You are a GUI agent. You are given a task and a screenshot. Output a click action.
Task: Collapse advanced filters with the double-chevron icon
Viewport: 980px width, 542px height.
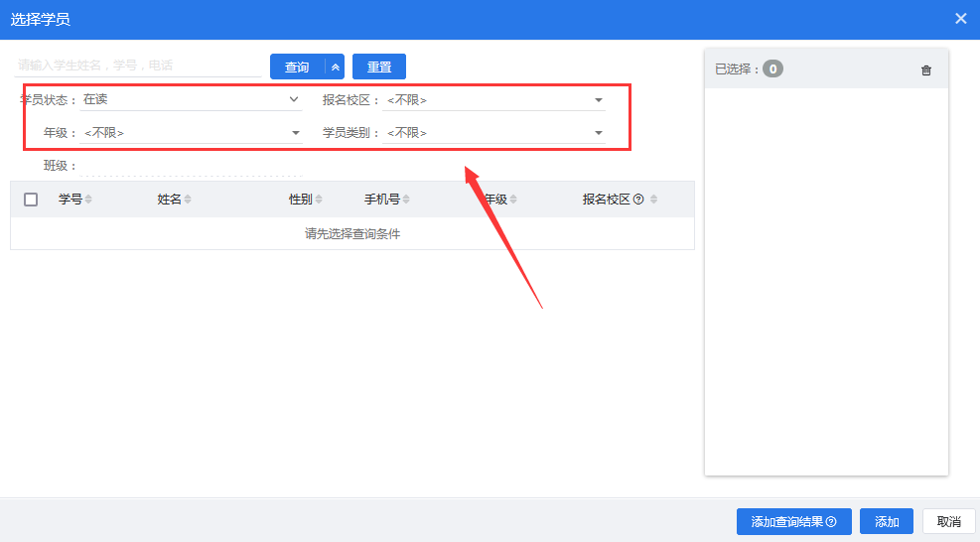pos(335,67)
